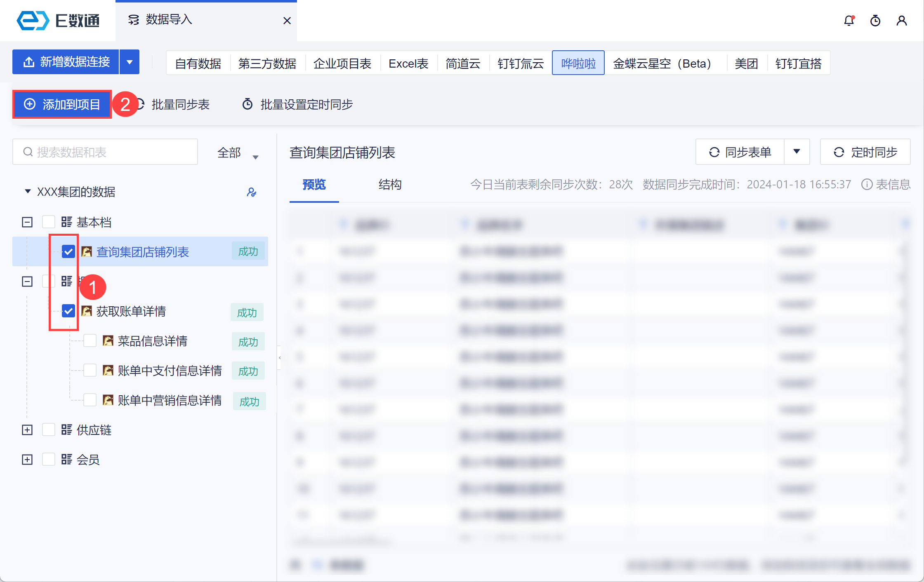Viewport: 924px width, 582px height.
Task: Check the 菜品信息详情 checkbox
Action: [x=90, y=341]
